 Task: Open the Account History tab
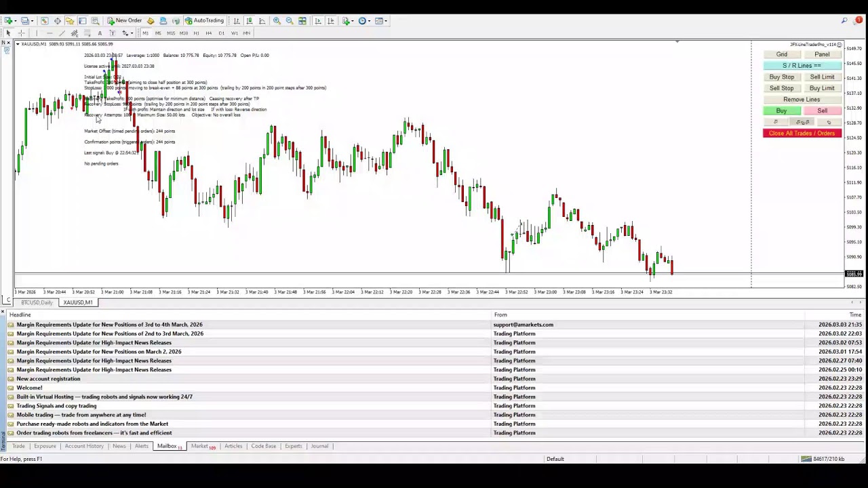pos(84,446)
